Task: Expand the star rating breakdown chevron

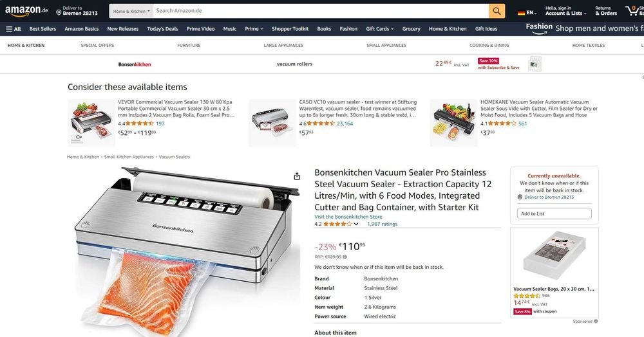Action: (x=356, y=224)
